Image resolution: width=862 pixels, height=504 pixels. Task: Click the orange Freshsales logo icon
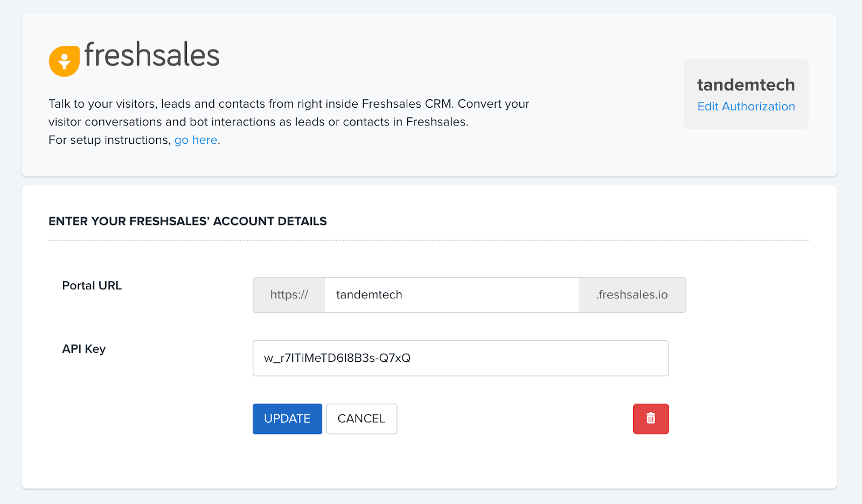64,61
